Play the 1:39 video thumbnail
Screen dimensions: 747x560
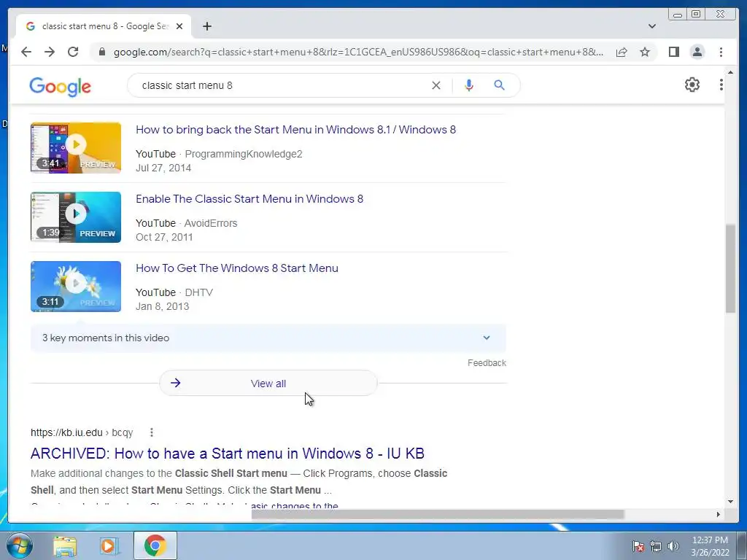pyautogui.click(x=76, y=217)
